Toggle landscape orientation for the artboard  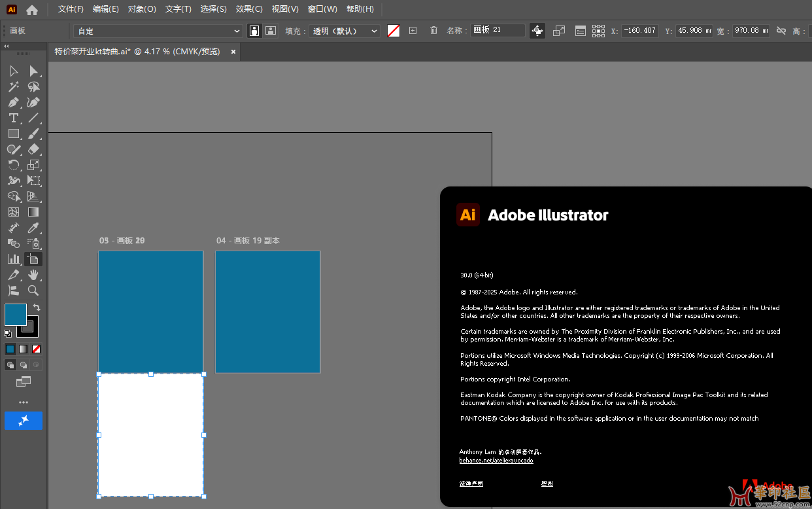[x=270, y=30]
